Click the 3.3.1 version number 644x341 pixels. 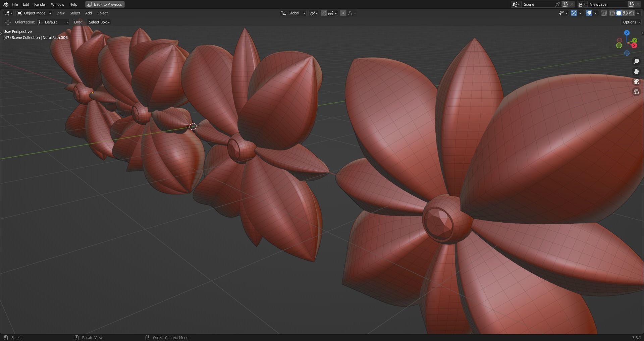click(636, 338)
